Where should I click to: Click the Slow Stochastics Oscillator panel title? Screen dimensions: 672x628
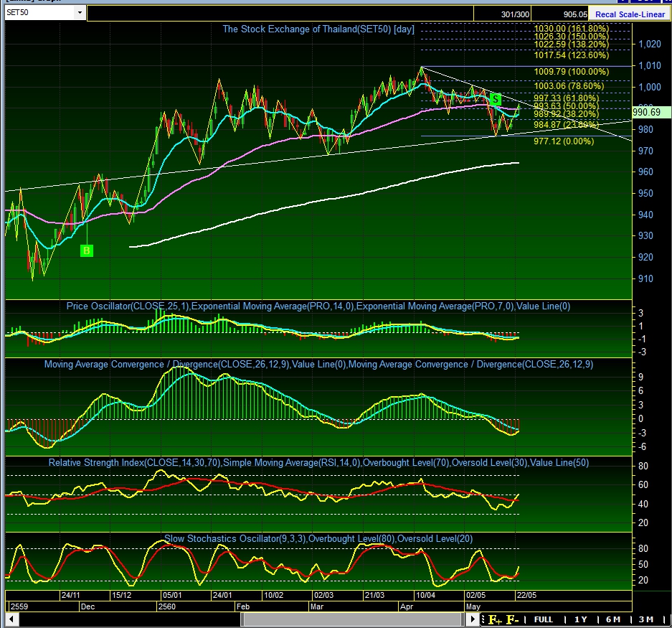(318, 538)
